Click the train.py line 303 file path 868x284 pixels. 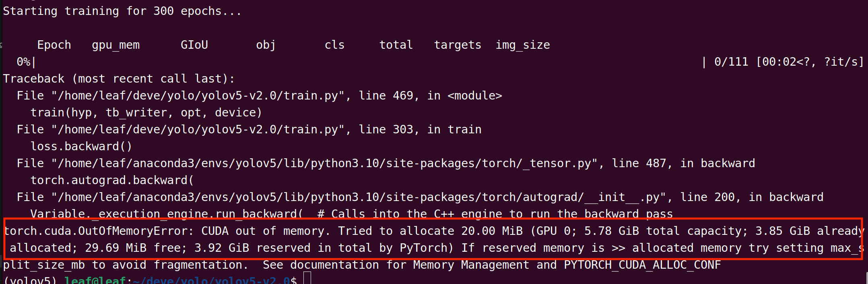click(198, 130)
